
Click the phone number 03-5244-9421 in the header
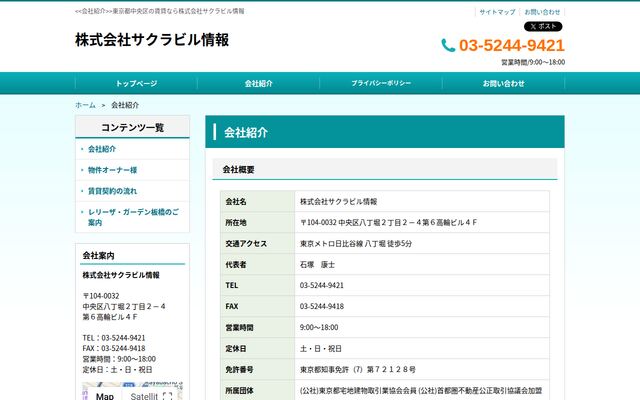(511, 45)
